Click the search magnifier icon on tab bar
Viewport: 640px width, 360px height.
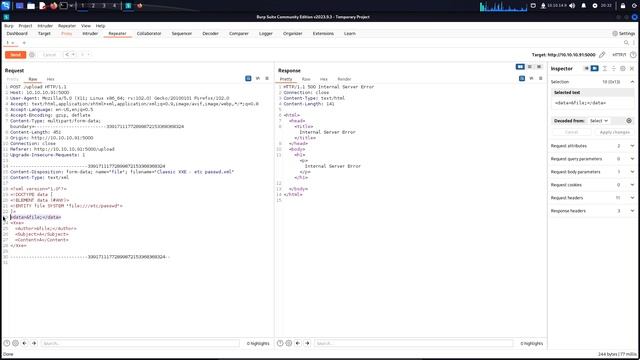click(x=626, y=43)
